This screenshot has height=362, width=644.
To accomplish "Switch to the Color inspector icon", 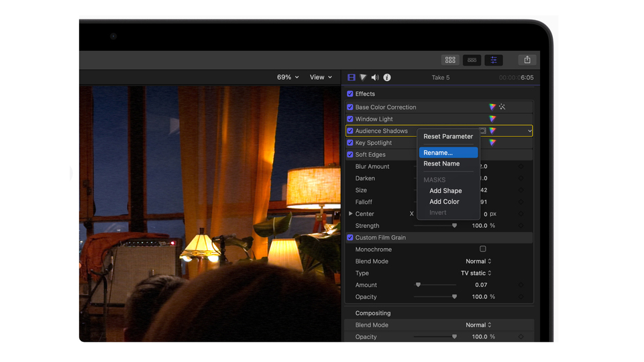I will tap(363, 78).
